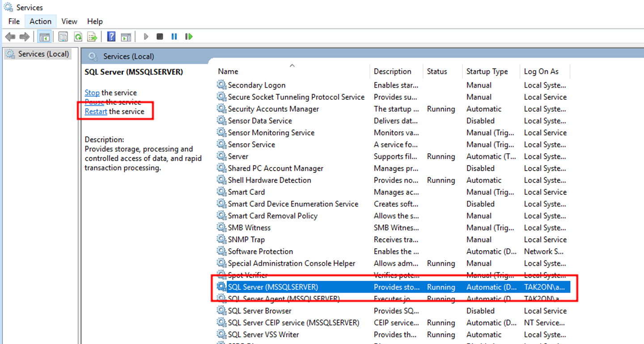The width and height of the screenshot is (644, 344).
Task: Open the Help menu
Action: click(x=95, y=21)
